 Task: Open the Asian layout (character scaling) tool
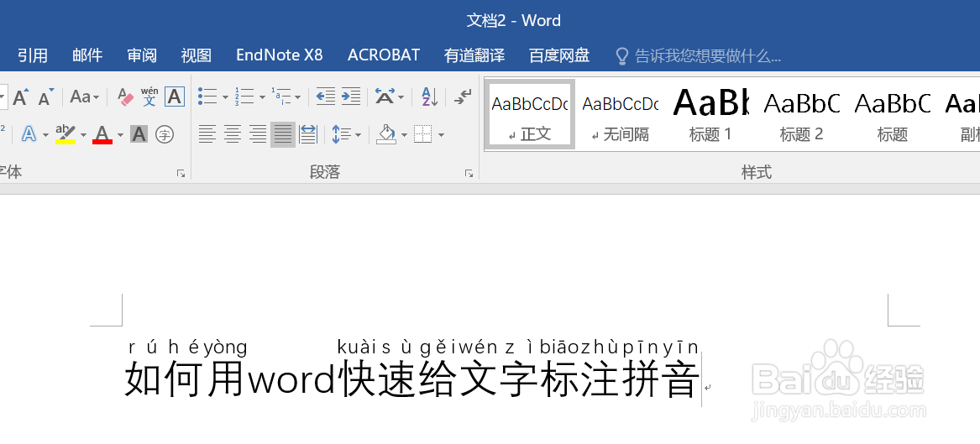[x=385, y=97]
